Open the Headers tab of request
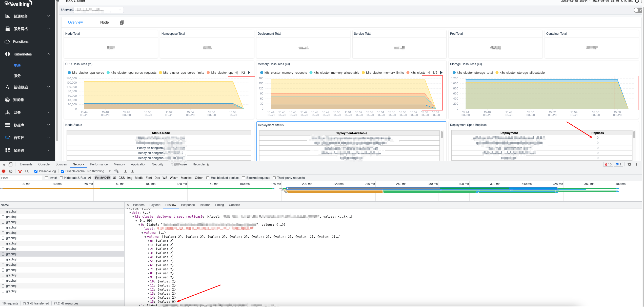The height and width of the screenshot is (307, 644). (x=138, y=205)
